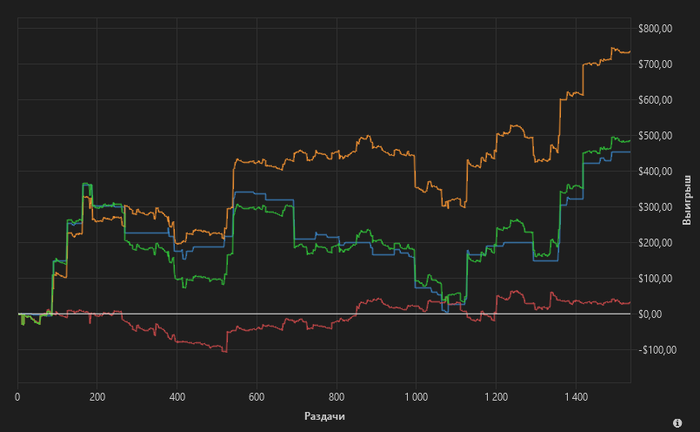Image resolution: width=700 pixels, height=432 pixels.
Task: Click the $800,00 axis label
Action: (x=655, y=29)
